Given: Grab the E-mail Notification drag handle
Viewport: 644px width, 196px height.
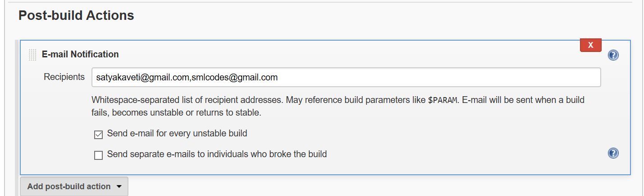Looking at the screenshot, I should click(x=32, y=55).
